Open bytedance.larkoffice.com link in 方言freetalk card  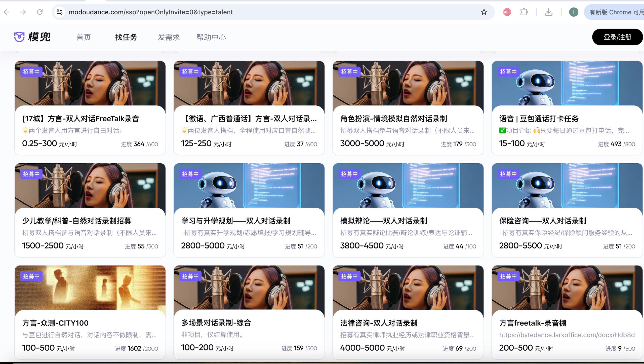[567, 335]
